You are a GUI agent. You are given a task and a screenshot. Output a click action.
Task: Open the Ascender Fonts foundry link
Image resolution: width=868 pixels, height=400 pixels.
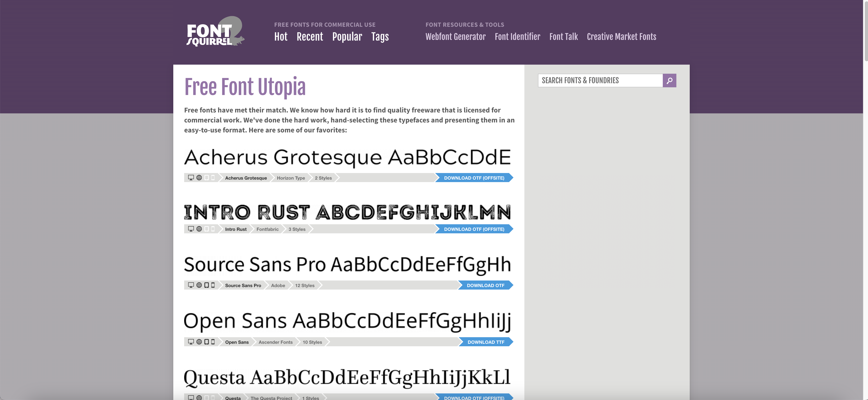coord(276,342)
